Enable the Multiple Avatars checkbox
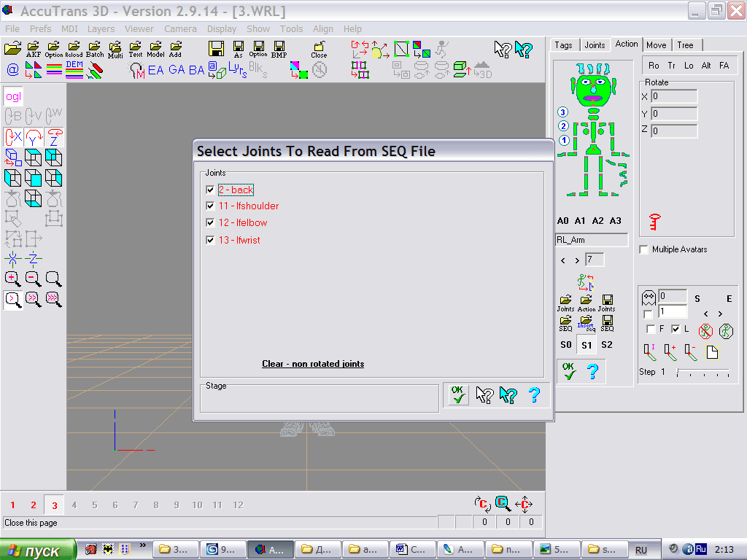747x560 pixels. pyautogui.click(x=644, y=249)
